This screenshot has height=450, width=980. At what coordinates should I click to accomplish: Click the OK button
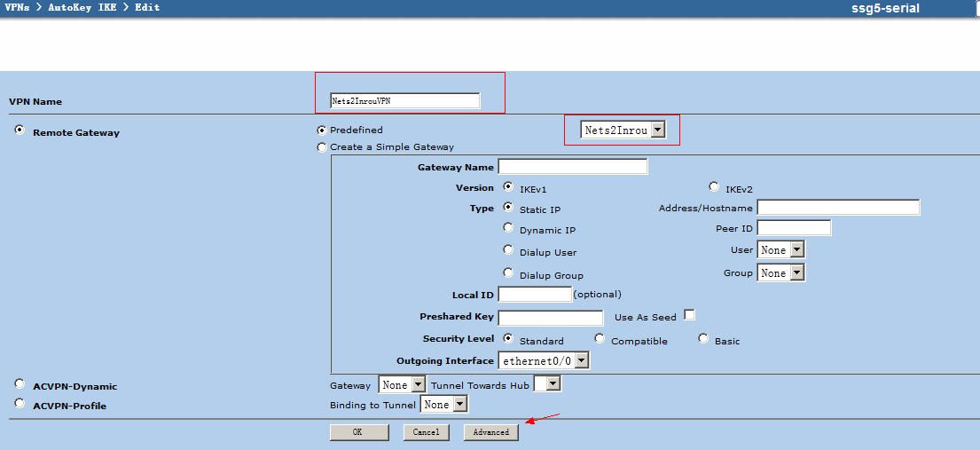[x=358, y=432]
